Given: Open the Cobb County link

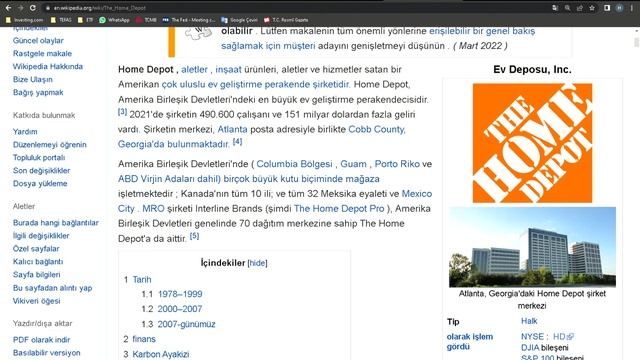Looking at the screenshot, I should 377,129.
